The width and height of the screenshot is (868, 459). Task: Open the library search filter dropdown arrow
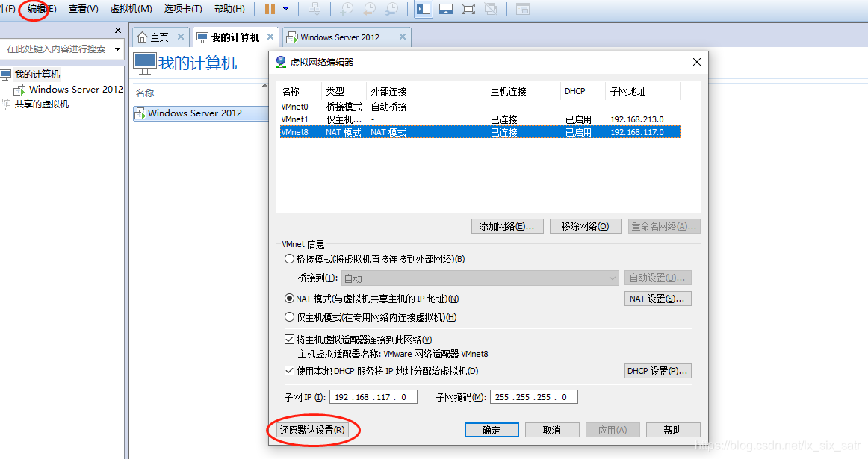(117, 49)
